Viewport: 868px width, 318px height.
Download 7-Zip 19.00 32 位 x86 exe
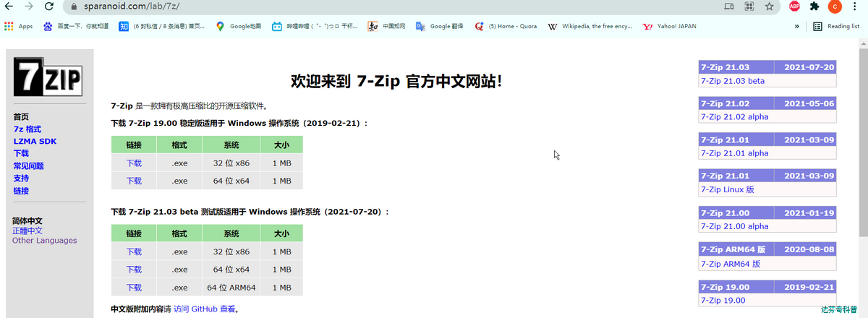(134, 163)
